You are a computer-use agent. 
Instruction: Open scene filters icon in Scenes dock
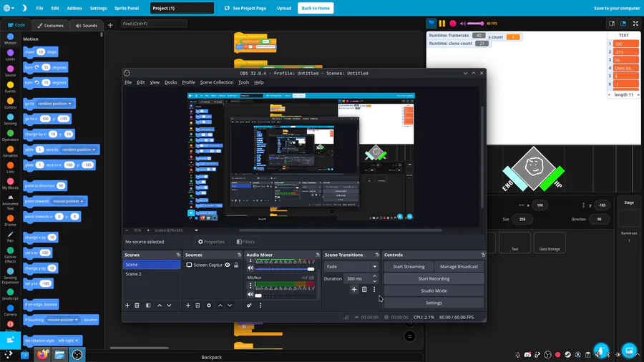pyautogui.click(x=148, y=305)
